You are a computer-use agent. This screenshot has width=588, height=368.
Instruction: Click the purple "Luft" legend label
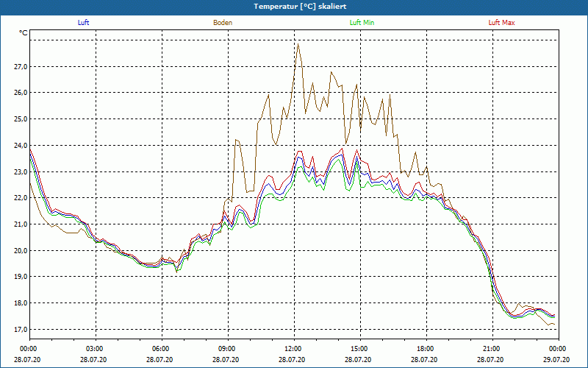(x=83, y=23)
